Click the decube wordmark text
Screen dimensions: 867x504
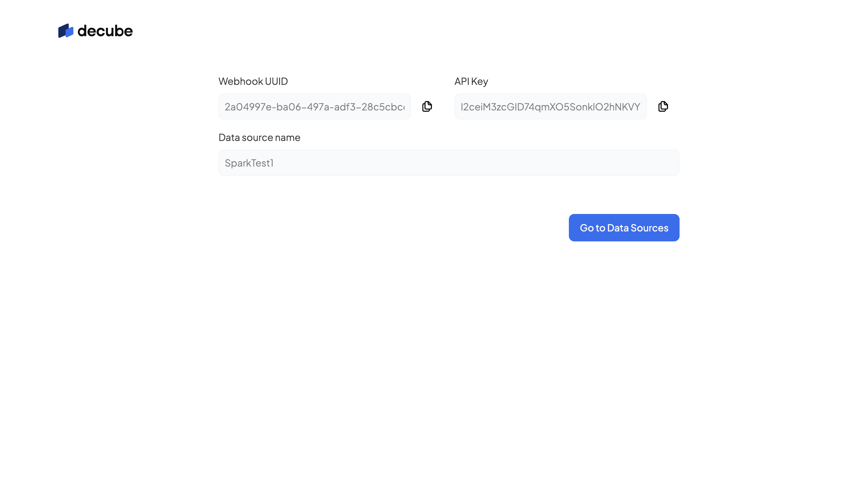pos(105,31)
